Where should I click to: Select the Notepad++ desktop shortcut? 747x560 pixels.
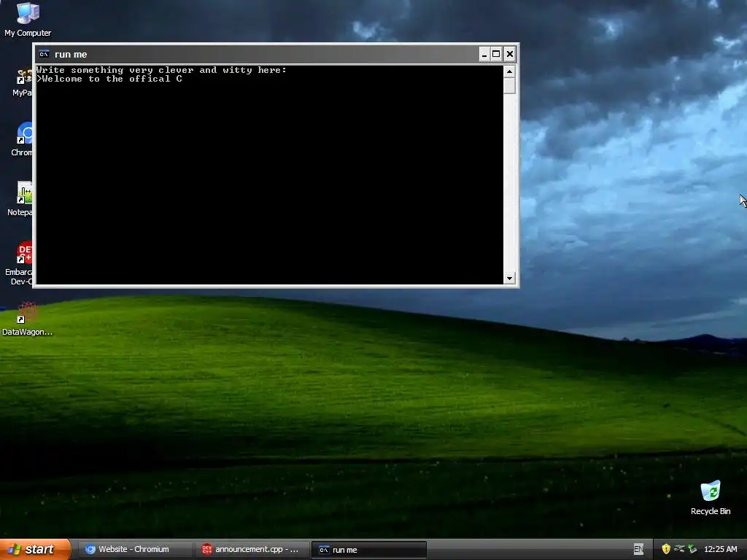[20, 199]
